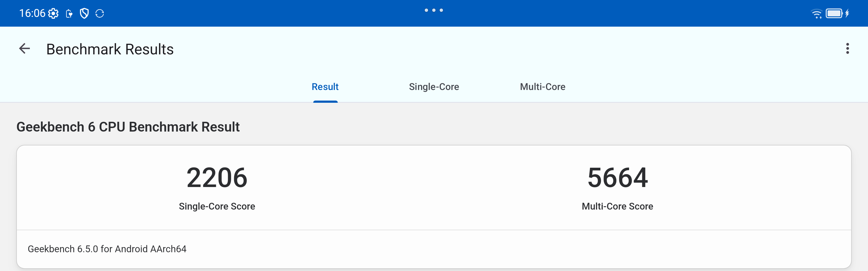The image size is (868, 271).
Task: Click the circular sync icon in status bar
Action: point(100,14)
